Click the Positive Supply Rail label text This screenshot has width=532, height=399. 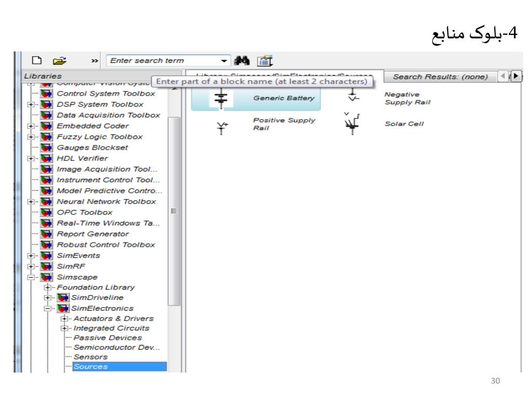(284, 124)
